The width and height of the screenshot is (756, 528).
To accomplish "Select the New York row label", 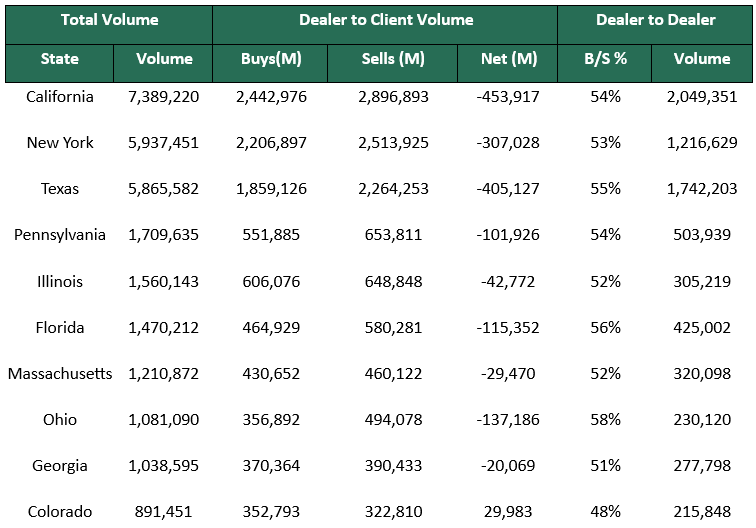I will 60,143.
